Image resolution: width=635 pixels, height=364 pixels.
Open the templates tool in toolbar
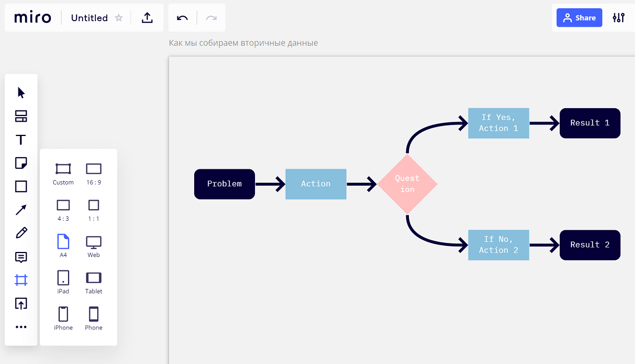pos(21,117)
